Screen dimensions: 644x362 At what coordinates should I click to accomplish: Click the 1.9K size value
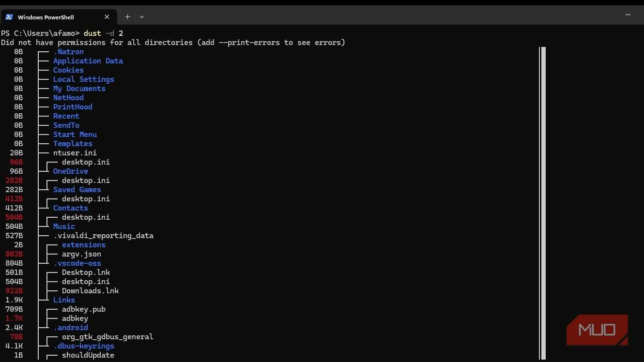point(14,300)
